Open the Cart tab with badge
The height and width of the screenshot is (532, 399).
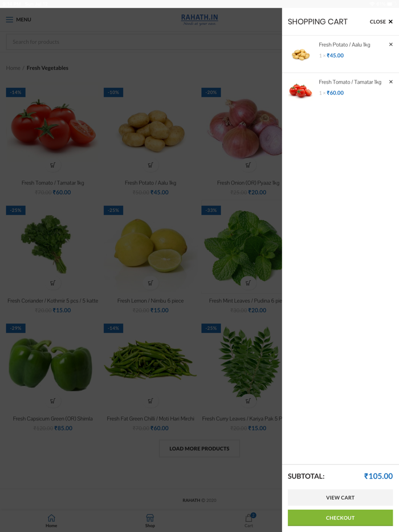click(249, 521)
